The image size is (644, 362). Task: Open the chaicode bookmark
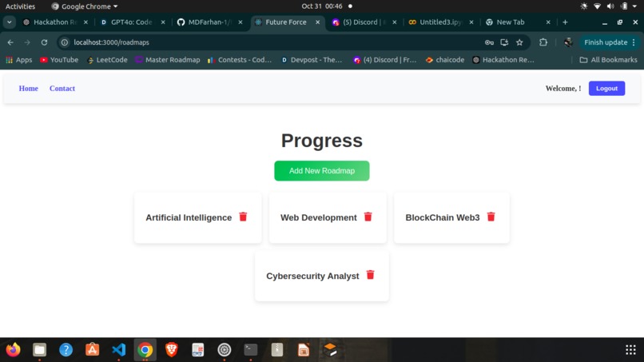click(445, 60)
